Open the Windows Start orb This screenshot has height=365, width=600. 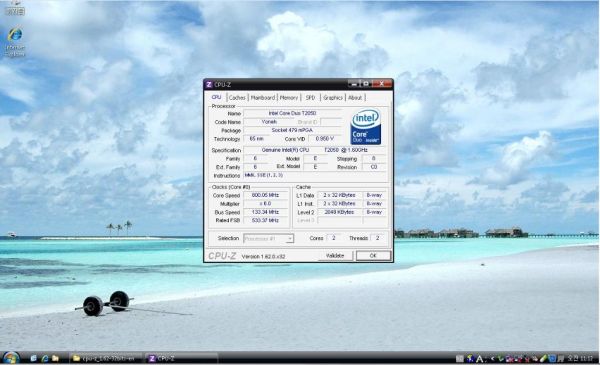pos(11,358)
